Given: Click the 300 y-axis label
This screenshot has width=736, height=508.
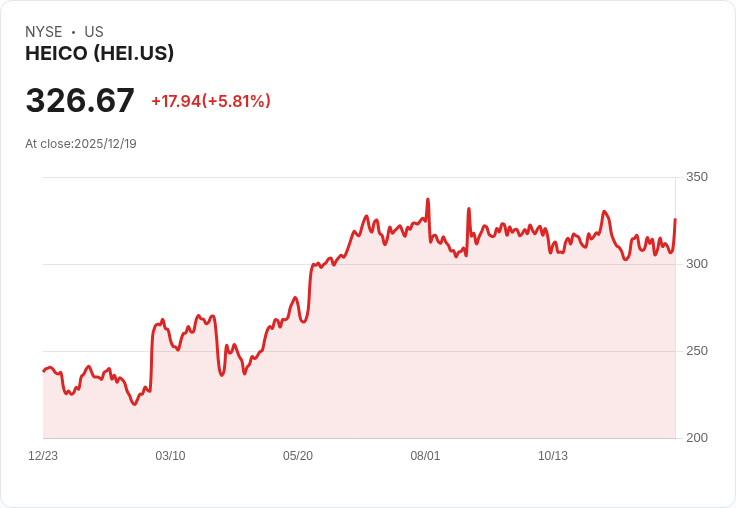Looking at the screenshot, I should coord(697,264).
